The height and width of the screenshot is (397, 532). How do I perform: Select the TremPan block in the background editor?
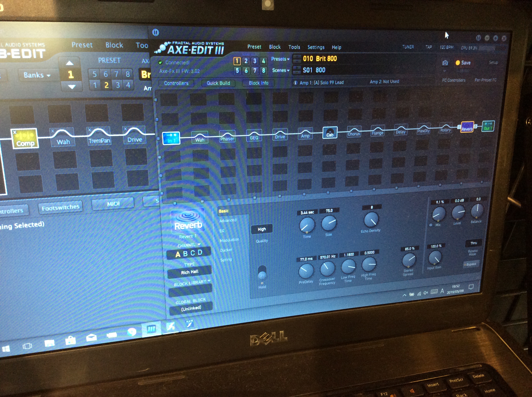99,136
